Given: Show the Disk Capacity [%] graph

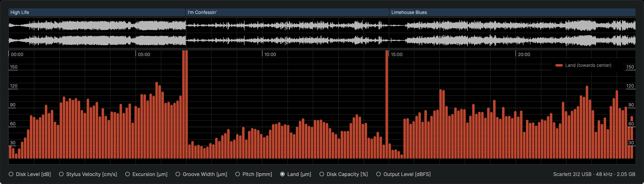Looking at the screenshot, I should tap(322, 174).
